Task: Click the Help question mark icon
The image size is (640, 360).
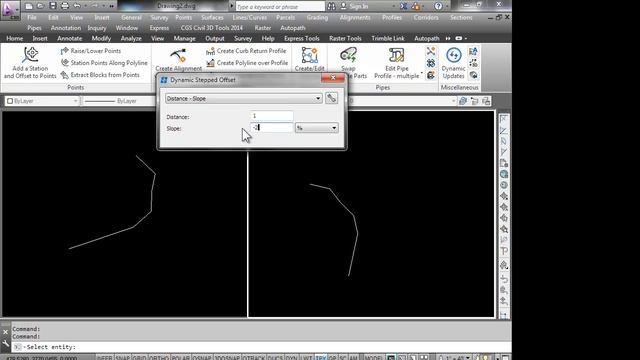Action: (438, 6)
